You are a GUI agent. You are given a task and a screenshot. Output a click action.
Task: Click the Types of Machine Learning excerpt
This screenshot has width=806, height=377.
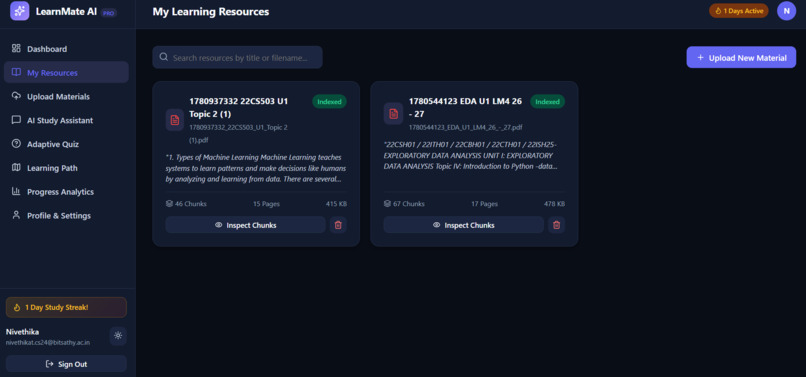click(255, 168)
